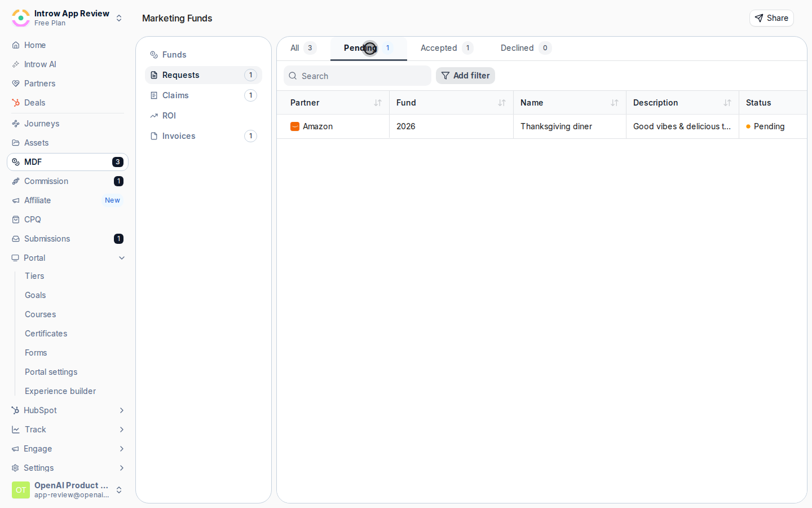
Task: Open the Funds section
Action: 204,55
